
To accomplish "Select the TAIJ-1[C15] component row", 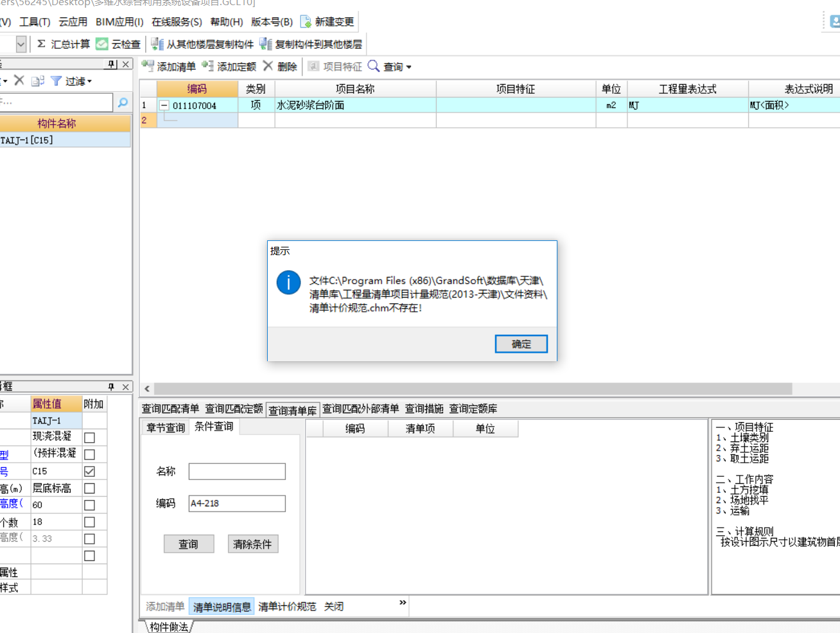I will click(x=65, y=140).
